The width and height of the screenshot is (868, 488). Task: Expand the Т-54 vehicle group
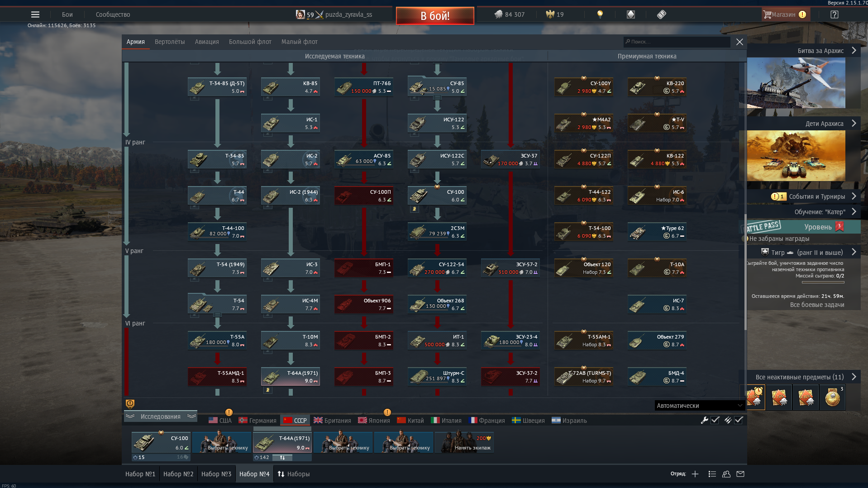click(217, 314)
